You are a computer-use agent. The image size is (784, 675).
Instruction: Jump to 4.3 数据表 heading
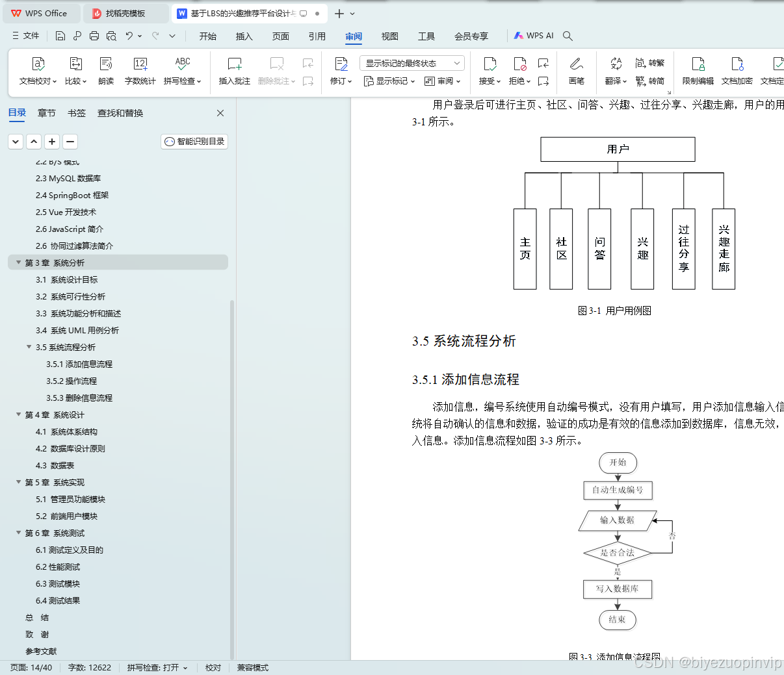tap(55, 465)
